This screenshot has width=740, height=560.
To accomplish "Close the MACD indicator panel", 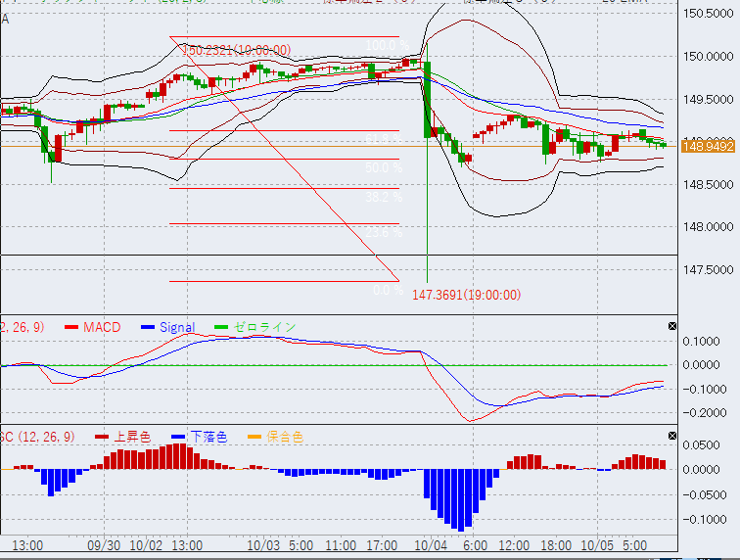I will pyautogui.click(x=671, y=326).
